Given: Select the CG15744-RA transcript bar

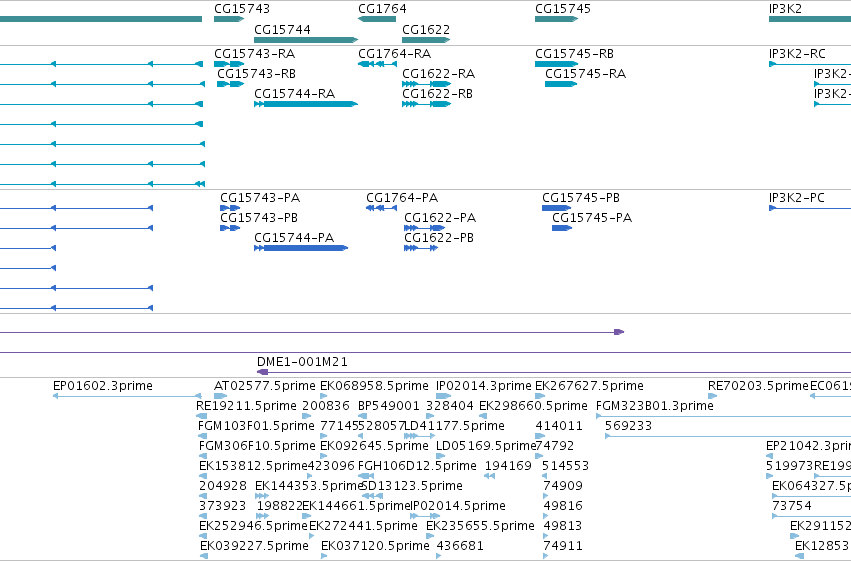Looking at the screenshot, I should (306, 104).
